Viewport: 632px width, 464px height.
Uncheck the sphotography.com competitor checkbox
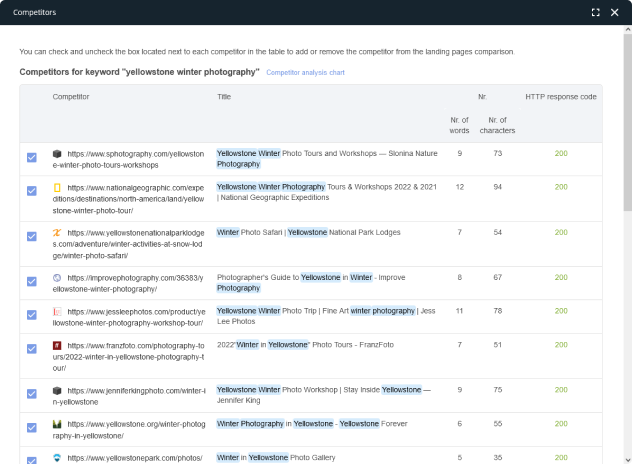pyautogui.click(x=32, y=158)
